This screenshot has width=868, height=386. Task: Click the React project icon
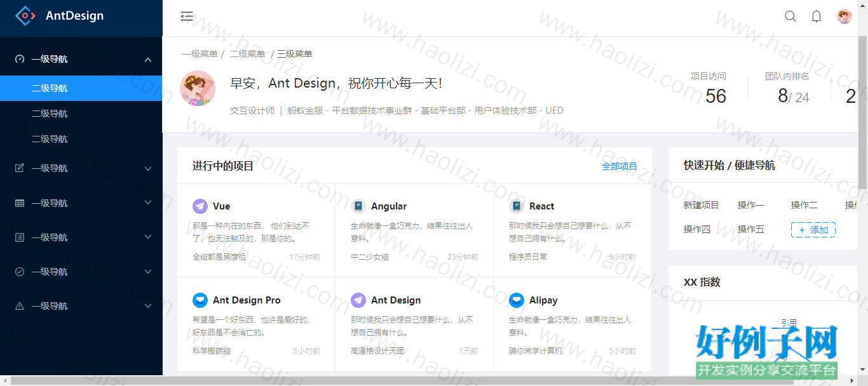pyautogui.click(x=517, y=206)
